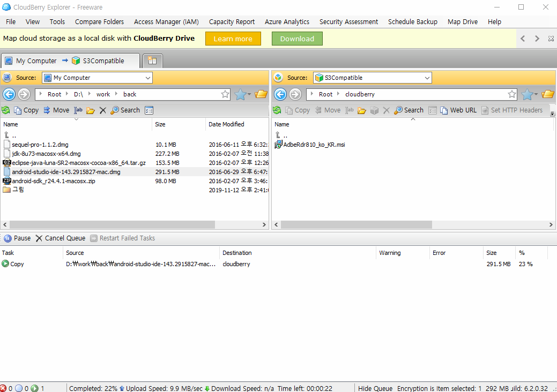The height and width of the screenshot is (392, 557).
Task: Click Hide Queue in status bar
Action: [x=375, y=388]
